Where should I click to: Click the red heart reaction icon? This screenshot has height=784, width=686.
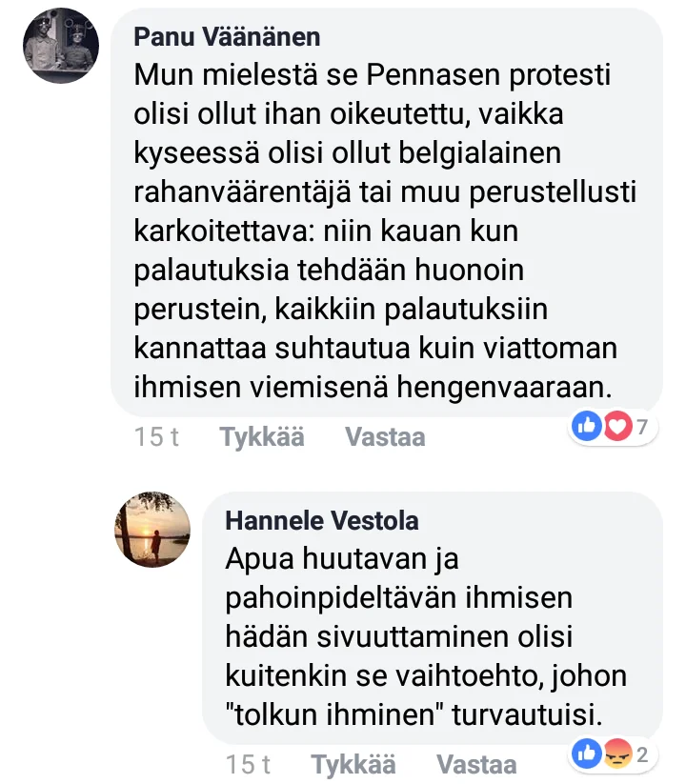(616, 428)
